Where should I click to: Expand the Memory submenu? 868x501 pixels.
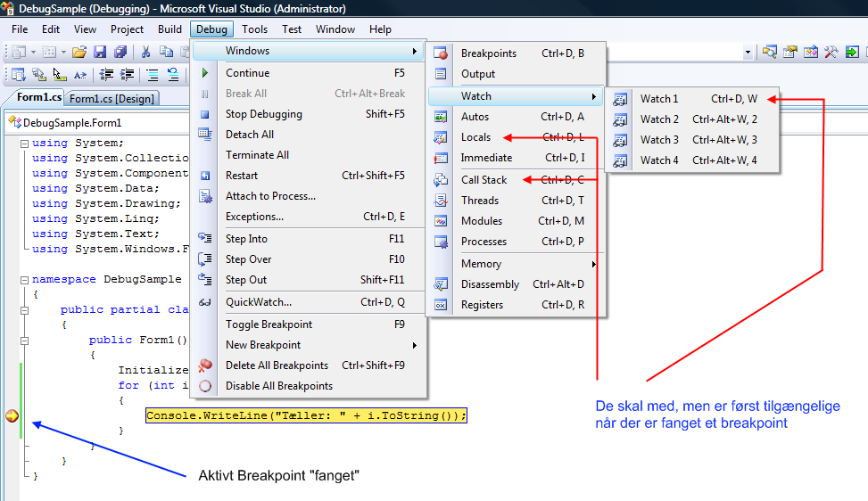(x=516, y=264)
